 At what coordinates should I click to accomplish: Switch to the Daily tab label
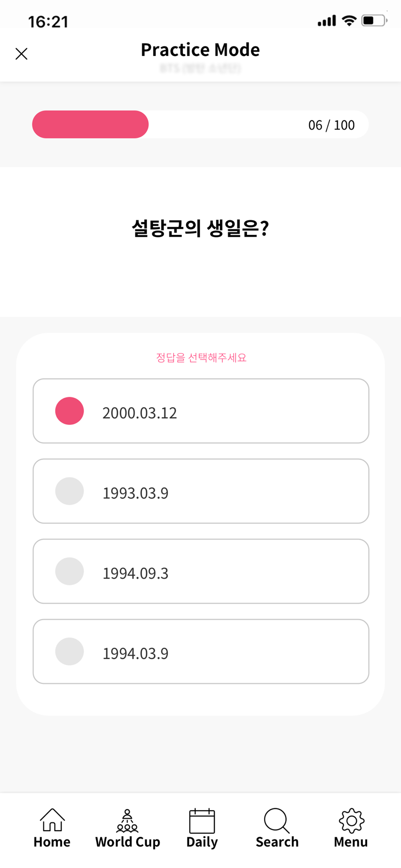pos(202,842)
